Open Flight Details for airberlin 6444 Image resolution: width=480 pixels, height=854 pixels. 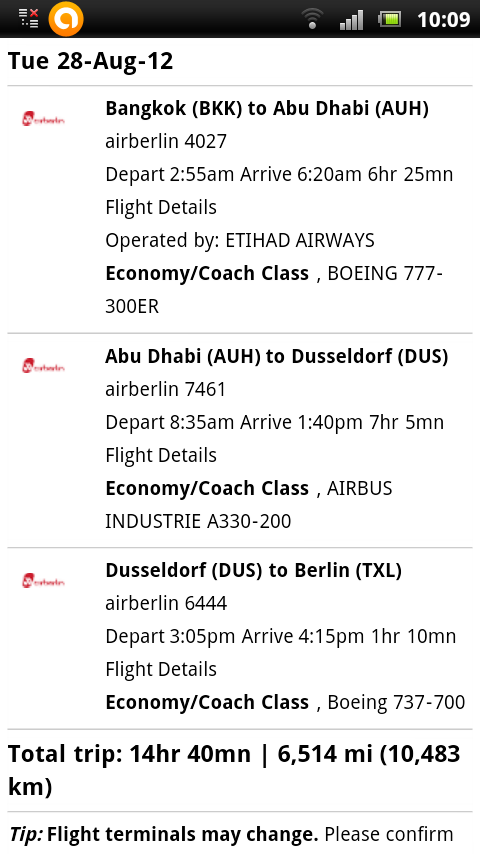coord(161,669)
